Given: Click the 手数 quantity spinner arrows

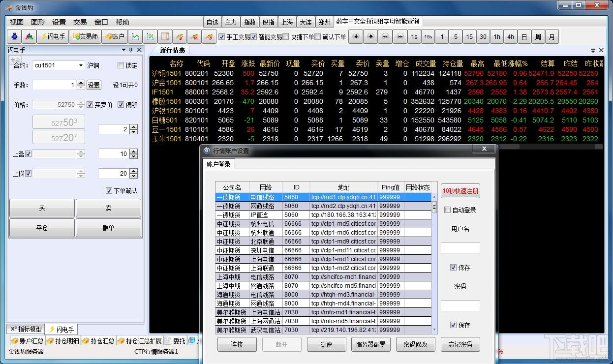Looking at the screenshot, I should (x=81, y=85).
